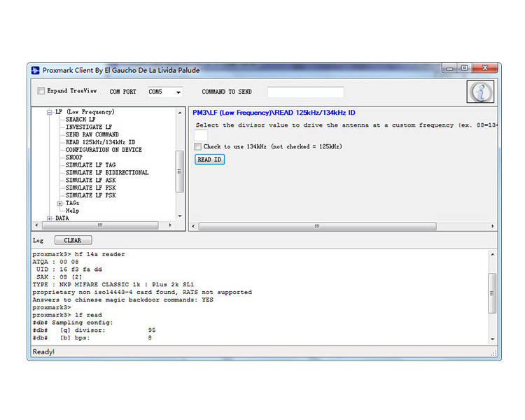Open SIMULATE LF BIDIRECTIONAL item

[106, 172]
